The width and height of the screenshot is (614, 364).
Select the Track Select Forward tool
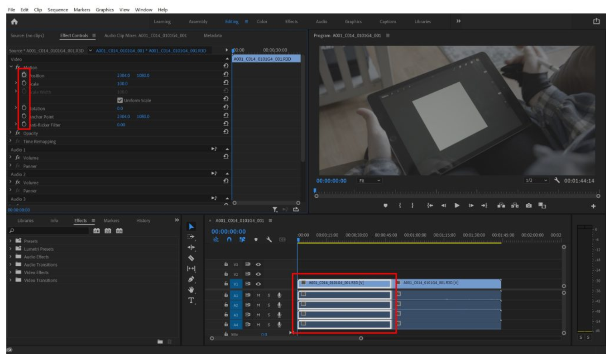(190, 236)
